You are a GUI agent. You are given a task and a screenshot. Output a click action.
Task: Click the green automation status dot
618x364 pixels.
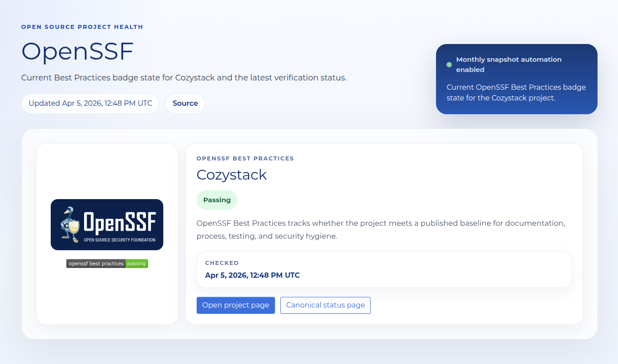pyautogui.click(x=449, y=64)
